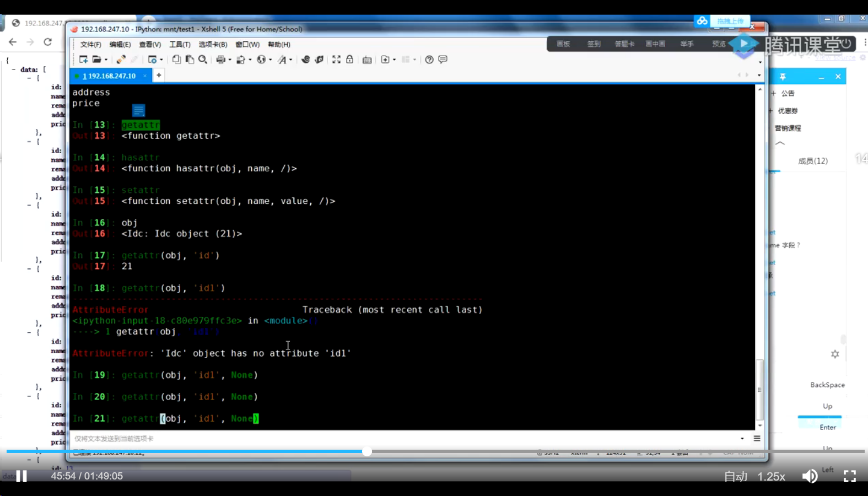Click the lock screen padlock icon
This screenshot has height=496, width=868.
349,60
